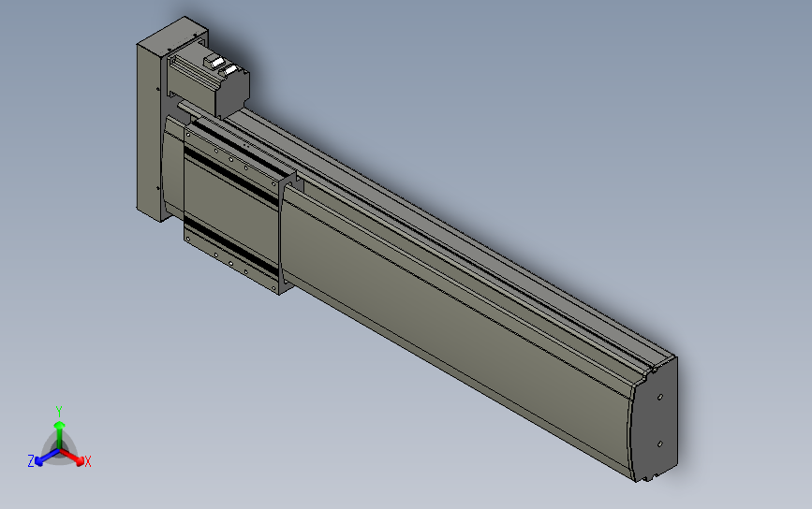This screenshot has height=509, width=812.
Task: Select the right end cap of the rail
Action: [656, 419]
